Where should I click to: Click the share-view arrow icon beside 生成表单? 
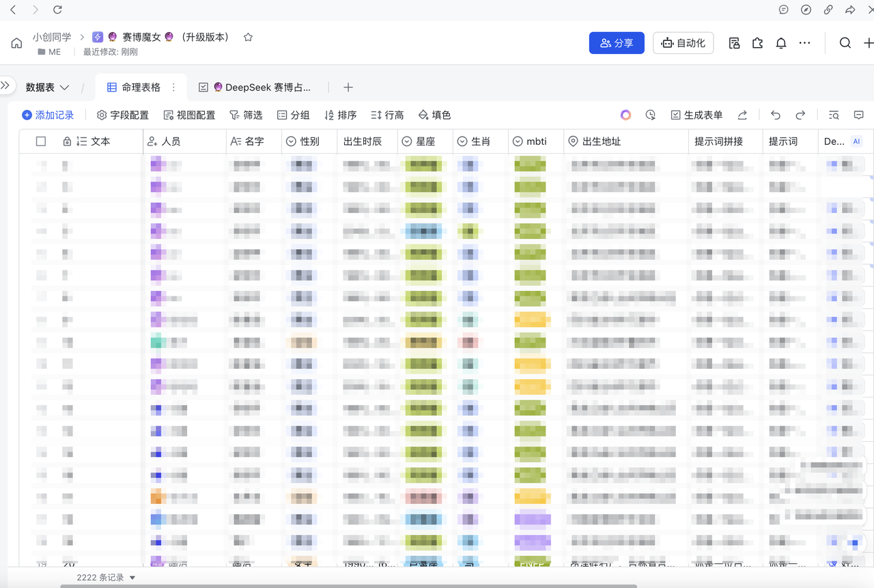pos(742,115)
